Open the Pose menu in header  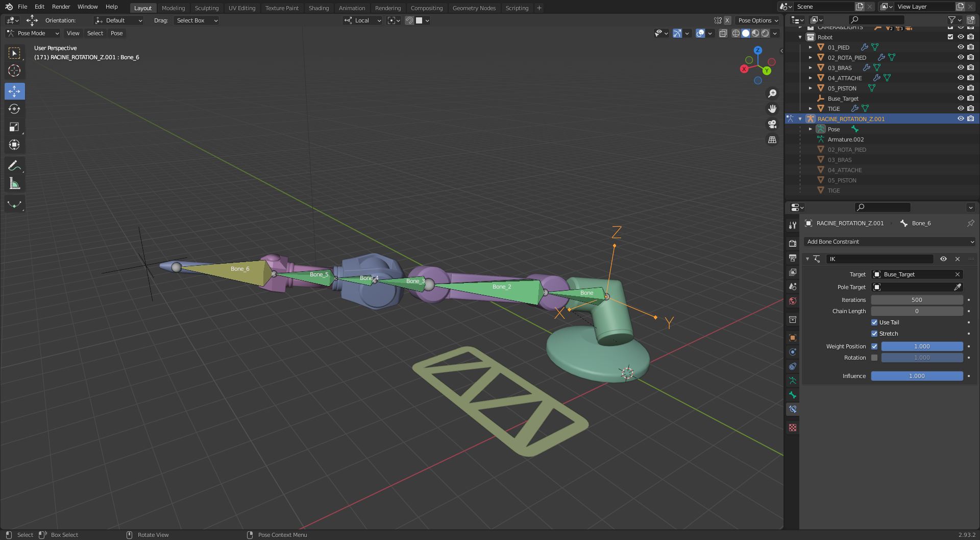[116, 33]
